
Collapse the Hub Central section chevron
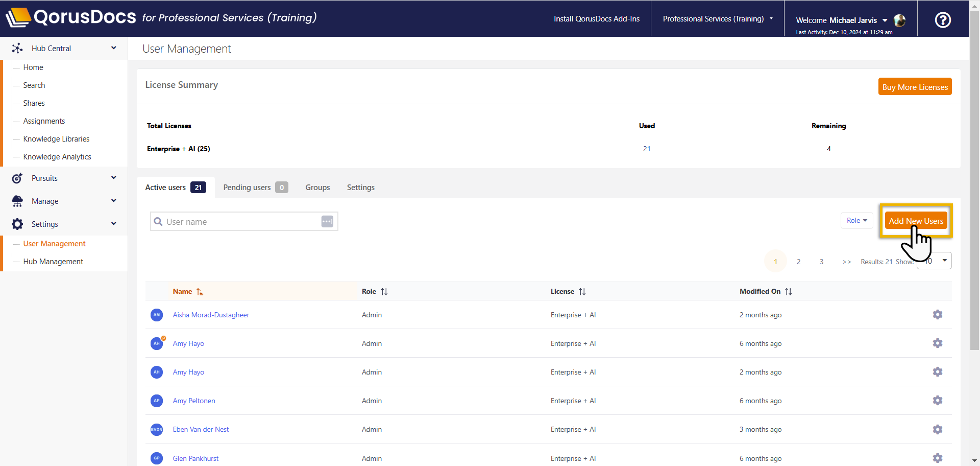click(114, 48)
